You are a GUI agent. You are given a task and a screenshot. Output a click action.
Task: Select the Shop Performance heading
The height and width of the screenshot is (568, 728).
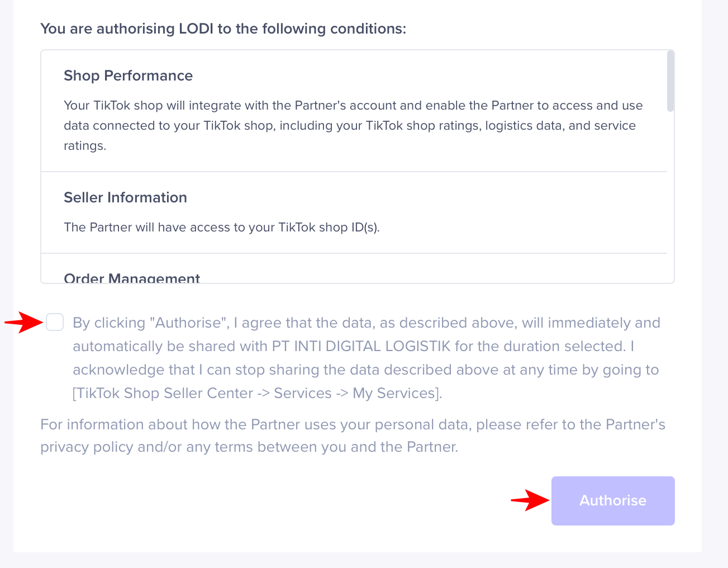click(x=128, y=75)
